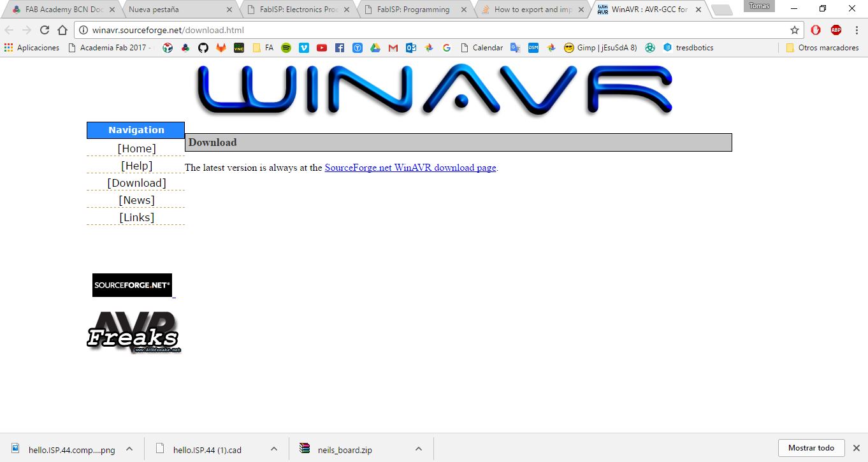The image size is (868, 462).
Task: Open the Fab Lab logo bookmark icon
Action: point(168,48)
